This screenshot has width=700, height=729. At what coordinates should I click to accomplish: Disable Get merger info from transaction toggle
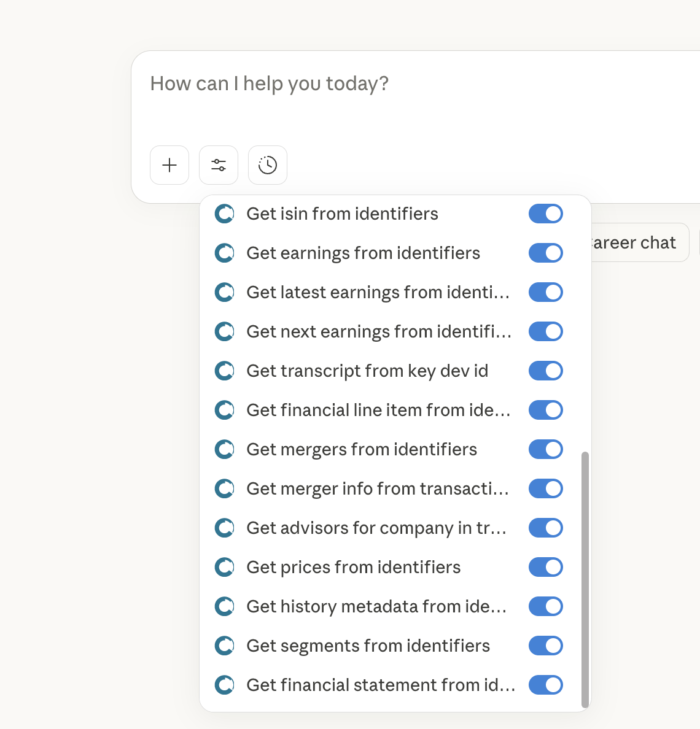(x=545, y=488)
